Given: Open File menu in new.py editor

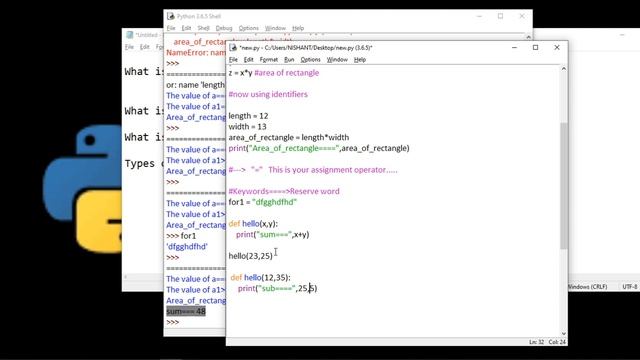Looking at the screenshot, I should 233,60.
